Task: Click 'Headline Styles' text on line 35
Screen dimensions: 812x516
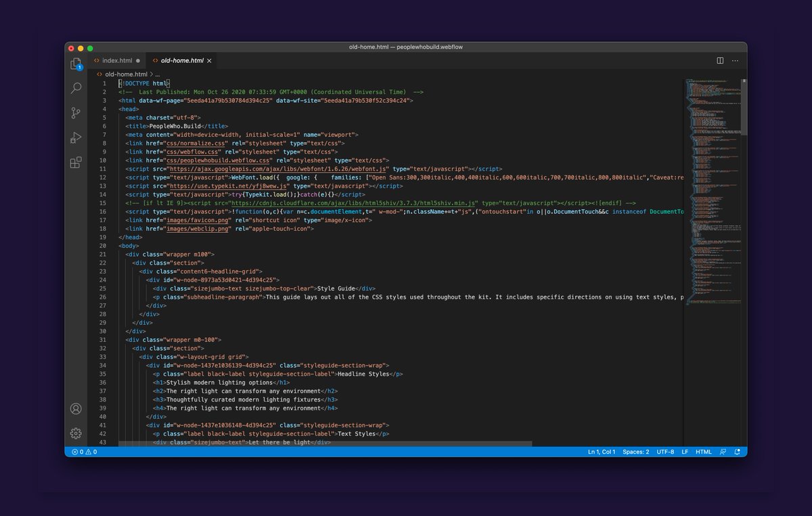Action: pos(364,374)
